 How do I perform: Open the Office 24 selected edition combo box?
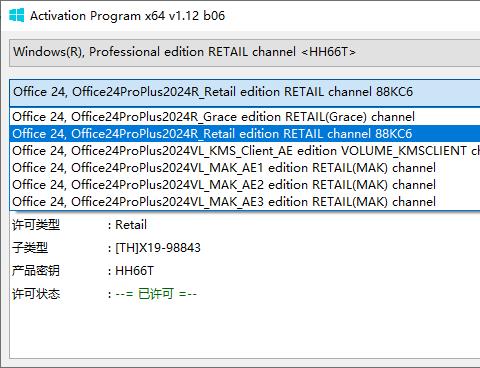click(x=245, y=92)
